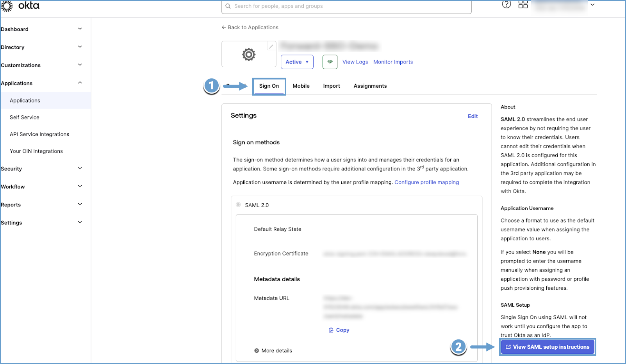
Task: Open the help question mark icon
Action: [x=506, y=5]
